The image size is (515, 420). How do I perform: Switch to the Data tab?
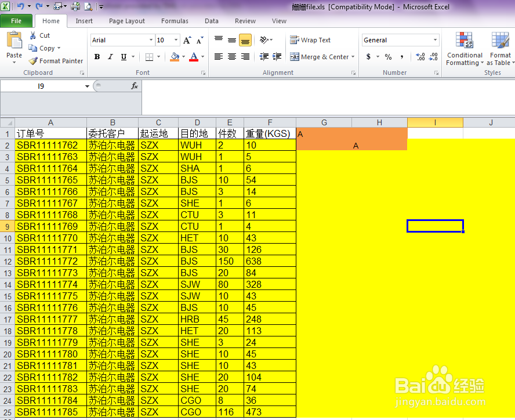point(212,21)
